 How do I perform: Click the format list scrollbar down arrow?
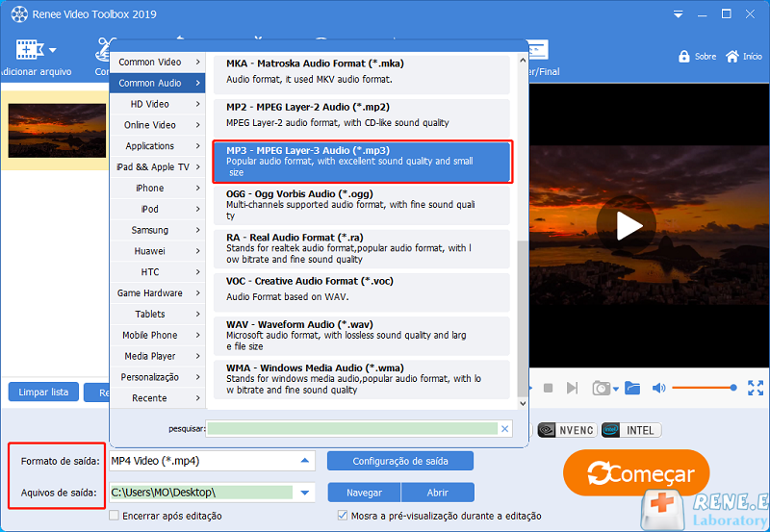coord(523,403)
